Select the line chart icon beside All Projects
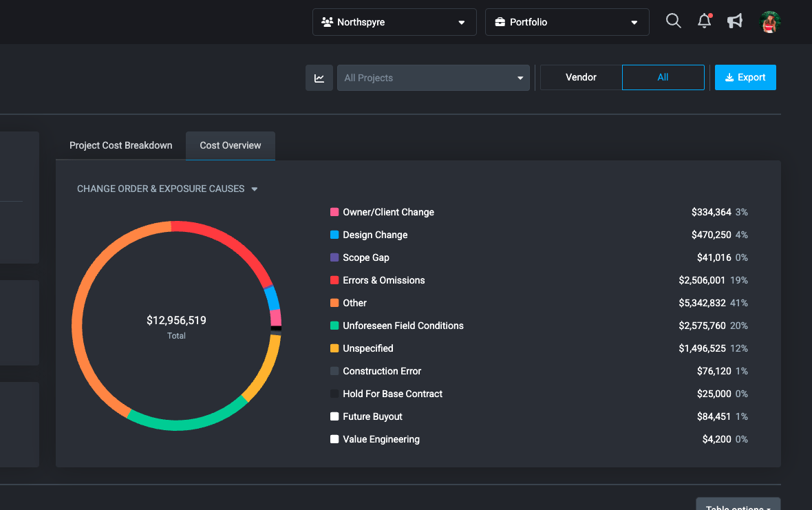 pos(319,77)
